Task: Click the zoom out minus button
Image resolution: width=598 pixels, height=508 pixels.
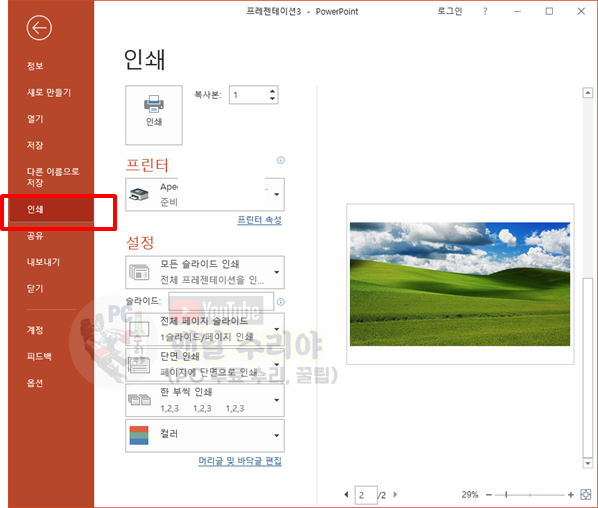Action: 489,495
